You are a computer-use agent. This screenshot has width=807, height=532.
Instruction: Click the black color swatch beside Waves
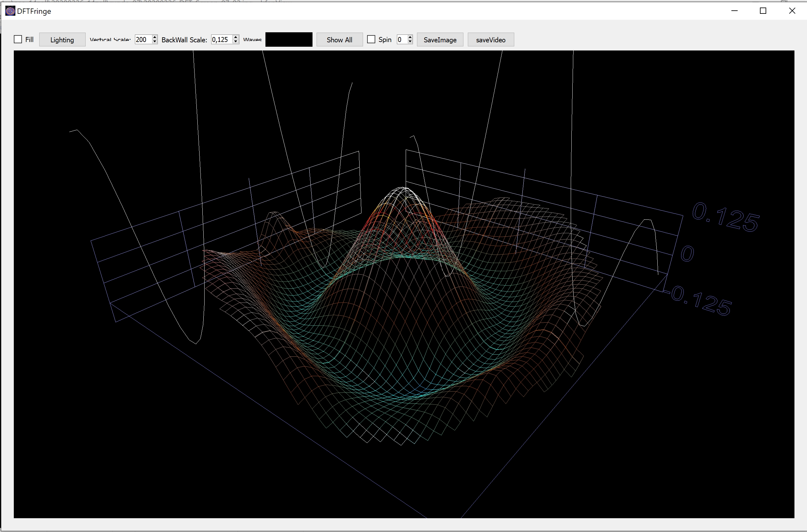(289, 40)
